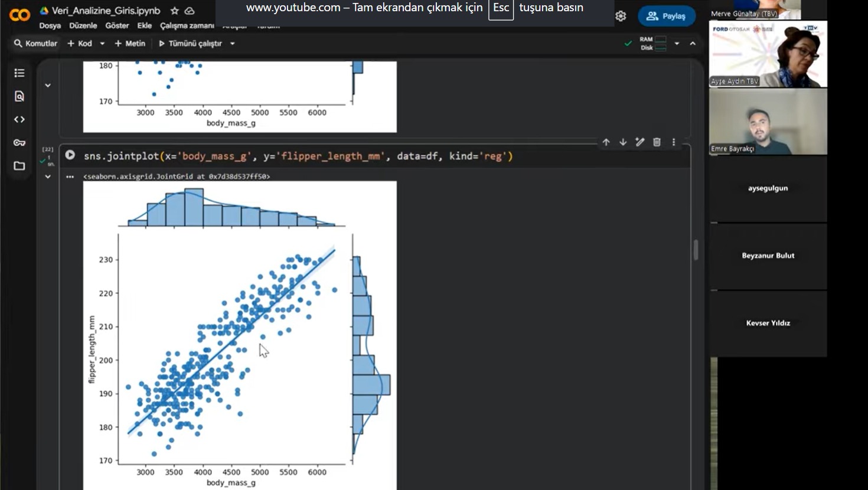Collapse the header with the caret toggle

[x=693, y=44]
